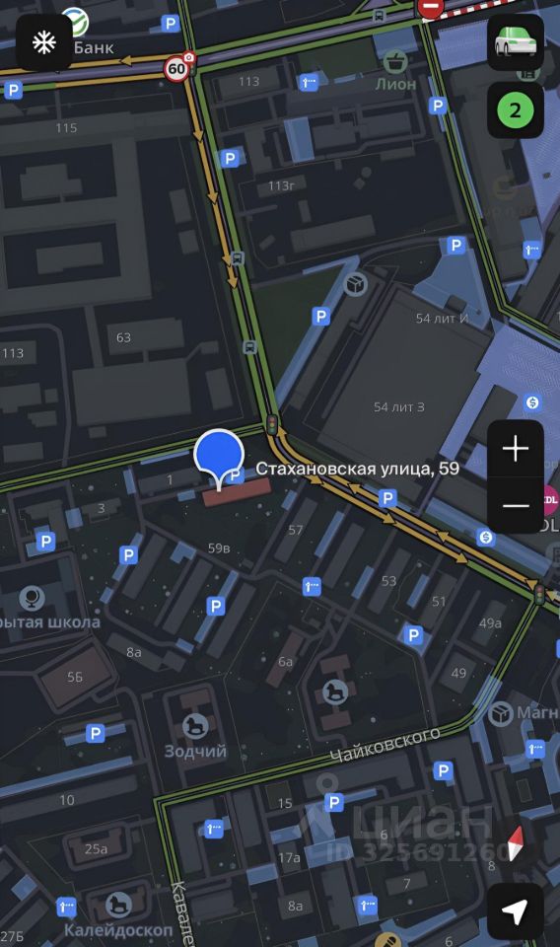Tap the 60 speed limit sign
The width and height of the screenshot is (560, 947).
click(176, 69)
